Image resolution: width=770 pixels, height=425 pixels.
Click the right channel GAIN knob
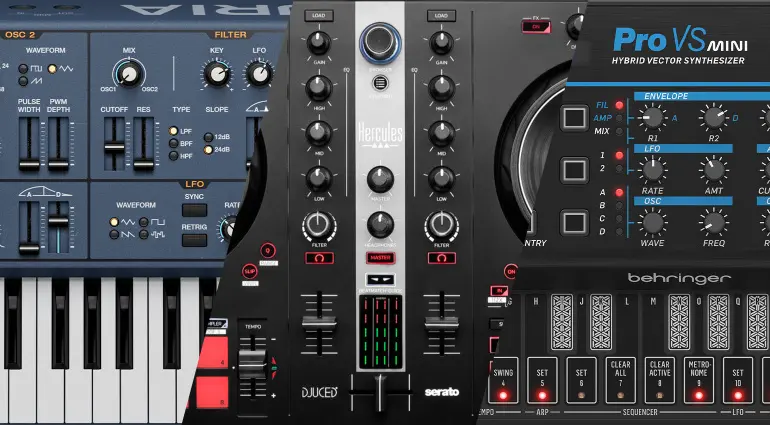coord(441,43)
